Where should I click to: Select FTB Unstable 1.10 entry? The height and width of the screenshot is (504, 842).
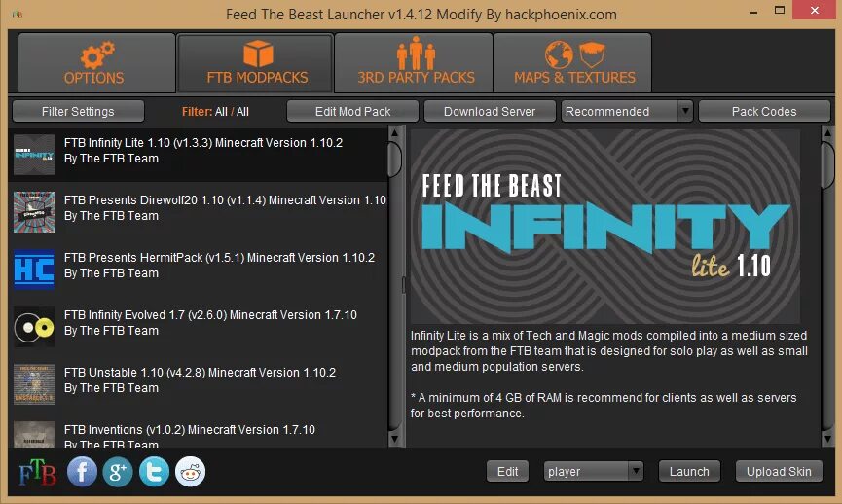tap(199, 384)
